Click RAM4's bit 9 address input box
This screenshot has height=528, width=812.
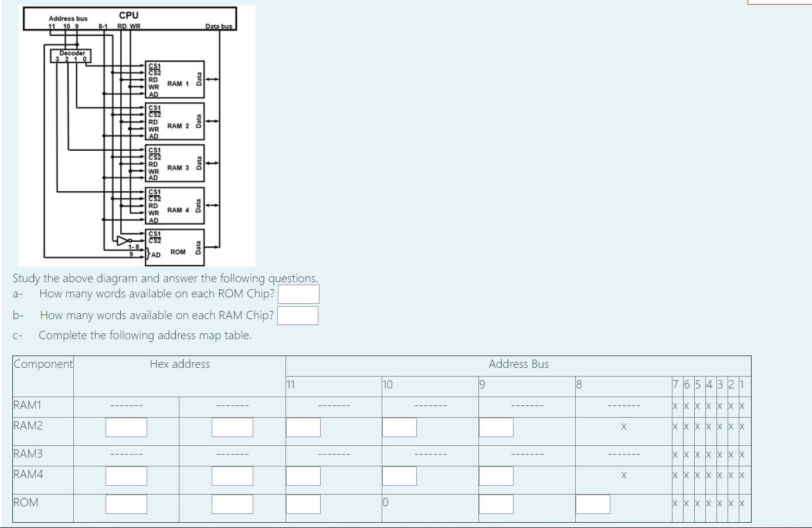point(495,476)
